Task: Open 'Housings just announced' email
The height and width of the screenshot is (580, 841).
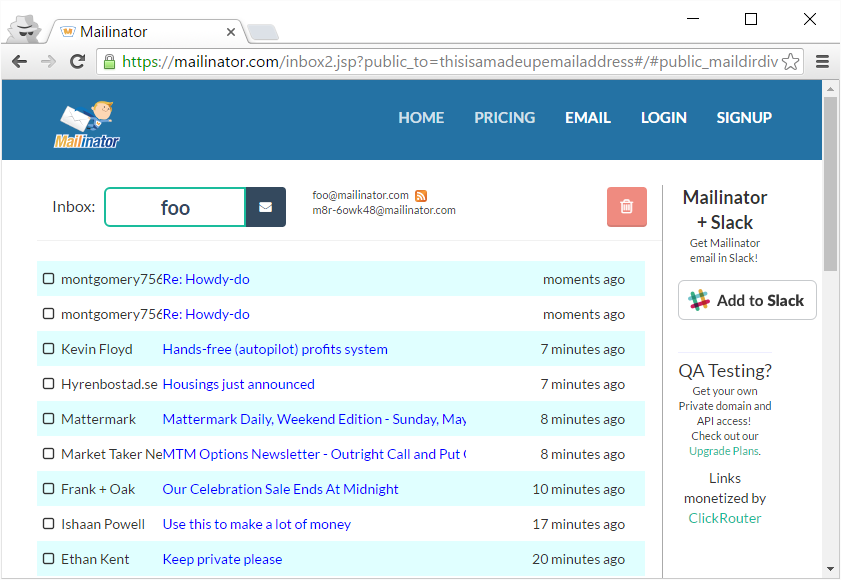Action: point(239,384)
